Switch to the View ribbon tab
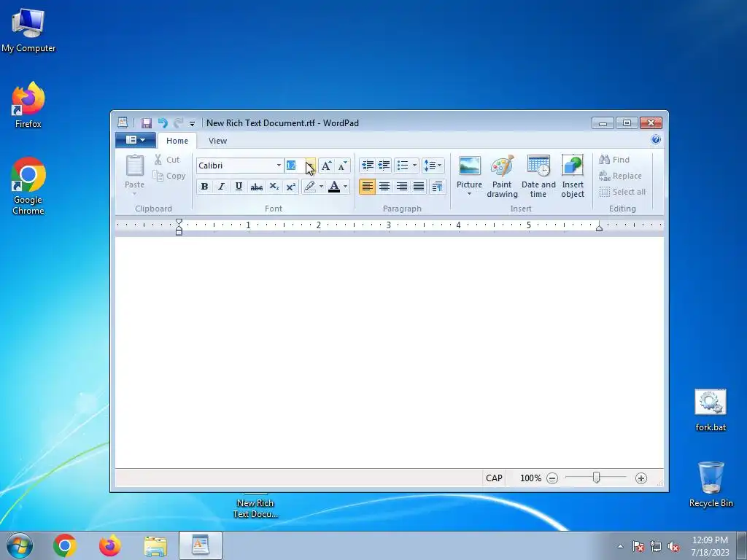Screen dimensions: 747x560 (217, 141)
